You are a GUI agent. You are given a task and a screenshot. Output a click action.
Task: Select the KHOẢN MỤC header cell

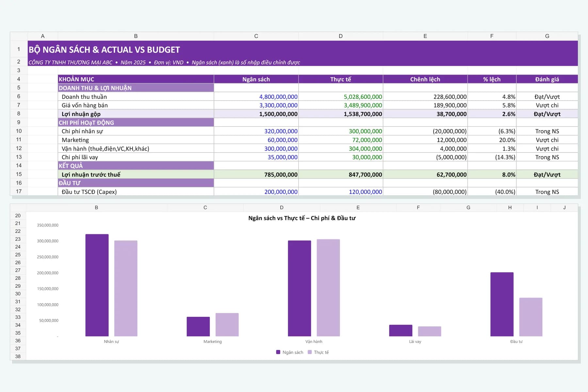click(x=136, y=79)
